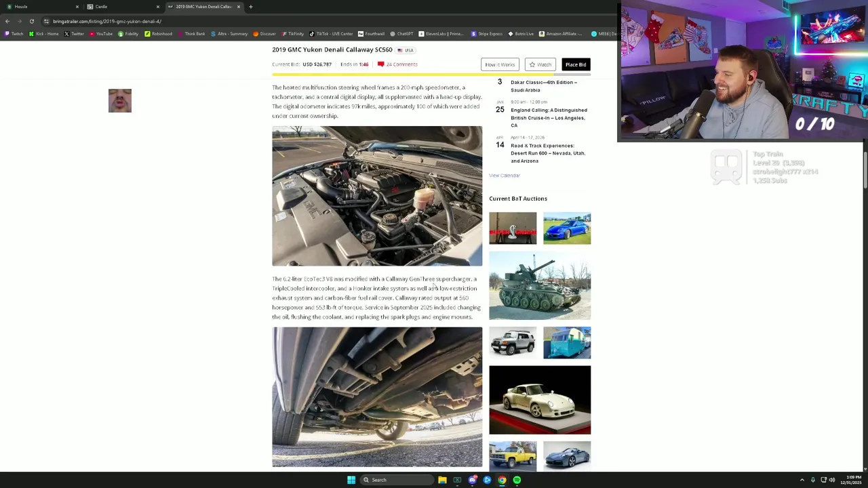Open the Botrix Live bookmark
This screenshot has width=868, height=488.
[x=521, y=34]
